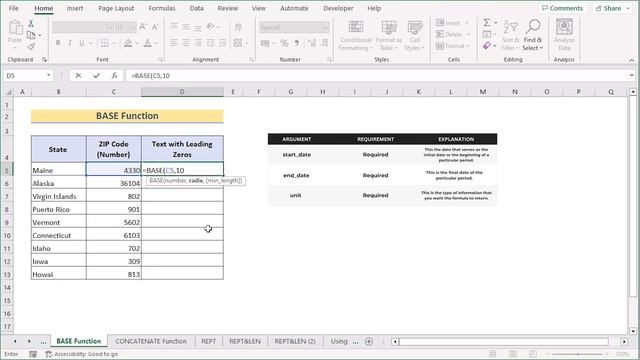Click the Format Painter brush icon
Screen dimensions: 640x360
pyautogui.click(x=31, y=47)
